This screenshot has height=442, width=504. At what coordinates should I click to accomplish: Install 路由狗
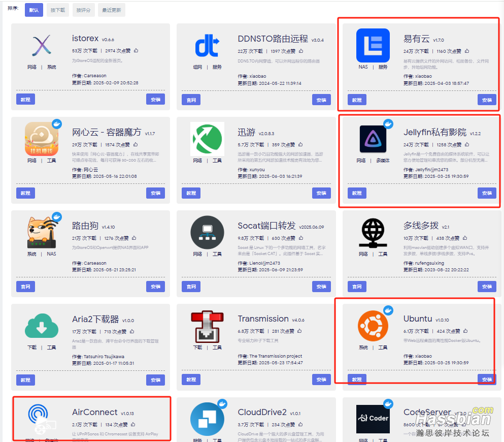156,287
